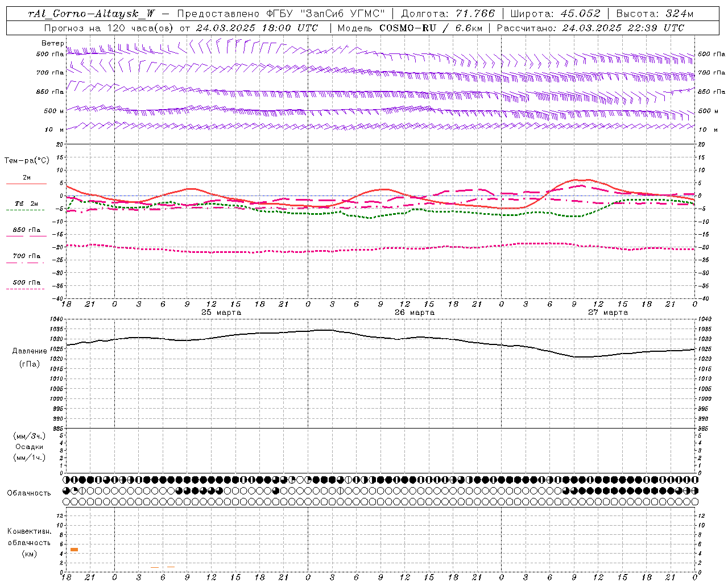This screenshot has height=582, width=728.
Task: Click the Облачность row label
Action: click(28, 493)
